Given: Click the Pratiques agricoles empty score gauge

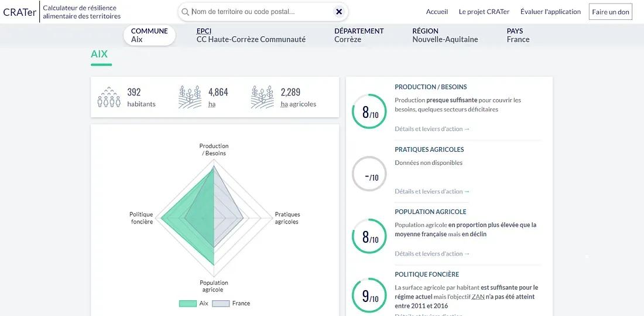Looking at the screenshot, I should tap(369, 174).
